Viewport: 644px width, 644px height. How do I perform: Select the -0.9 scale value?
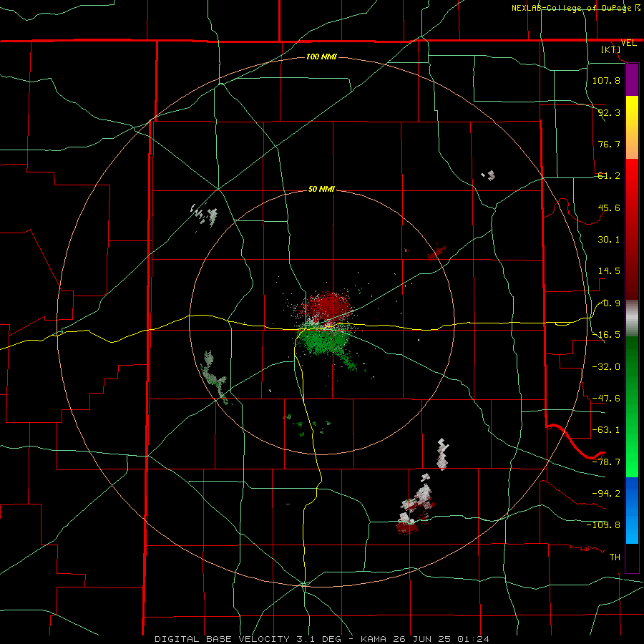pos(609,303)
